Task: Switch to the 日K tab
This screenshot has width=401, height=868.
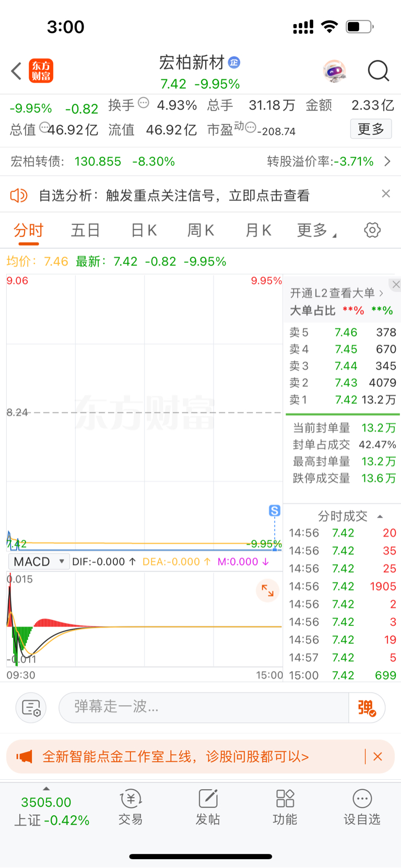Action: click(144, 230)
